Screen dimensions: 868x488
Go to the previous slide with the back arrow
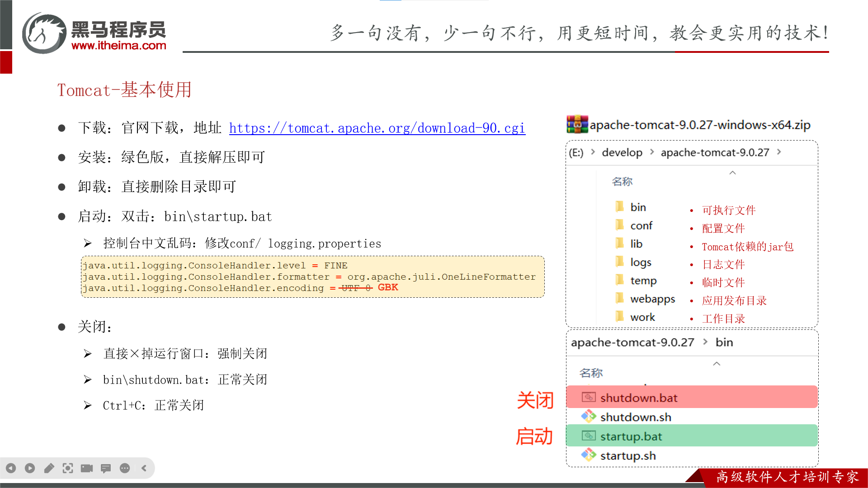11,468
